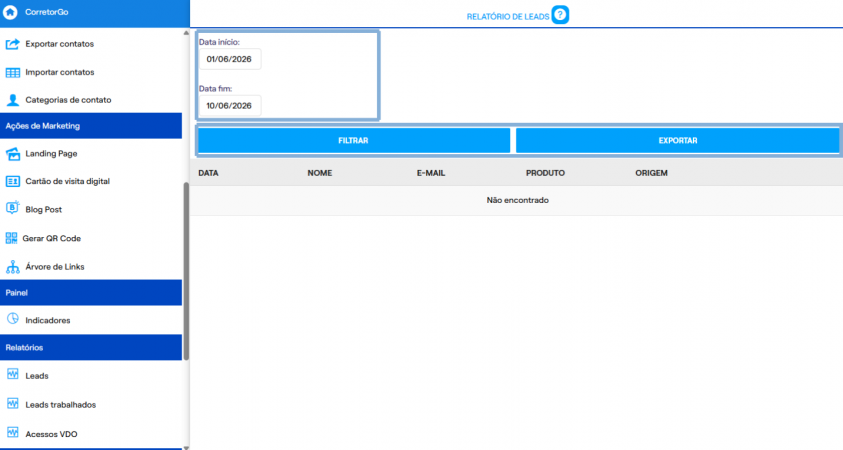
Task: Click the sidebar scroll down arrow
Action: coord(186,447)
